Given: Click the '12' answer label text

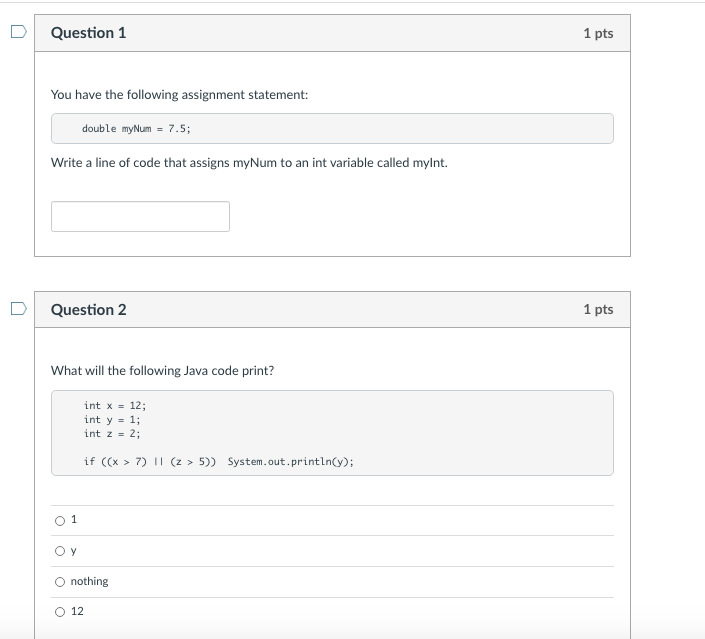Looking at the screenshot, I should pyautogui.click(x=78, y=611).
